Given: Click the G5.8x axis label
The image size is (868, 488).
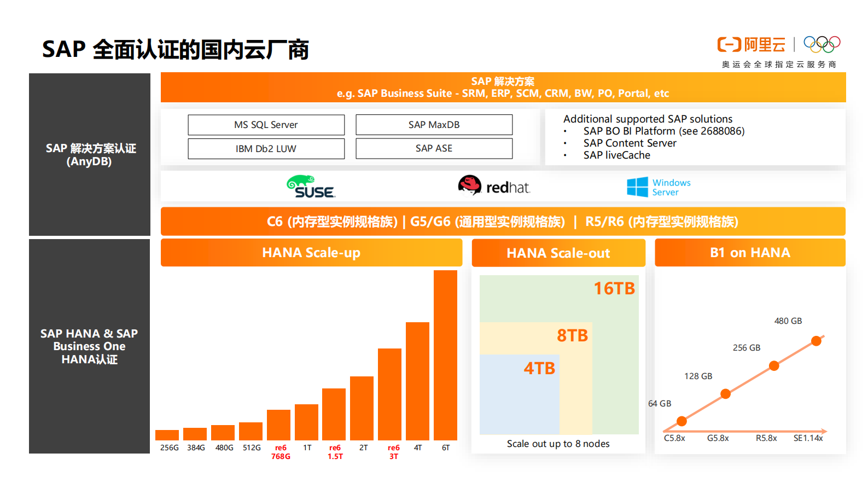Looking at the screenshot, I should coord(718,438).
